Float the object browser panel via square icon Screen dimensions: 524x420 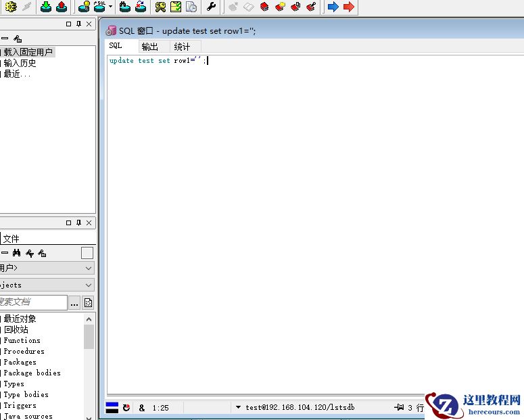coord(68,223)
